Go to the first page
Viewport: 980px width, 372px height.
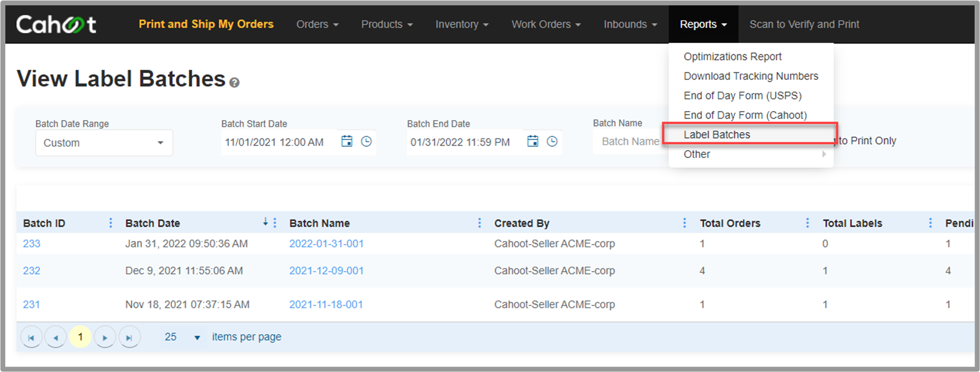point(31,337)
